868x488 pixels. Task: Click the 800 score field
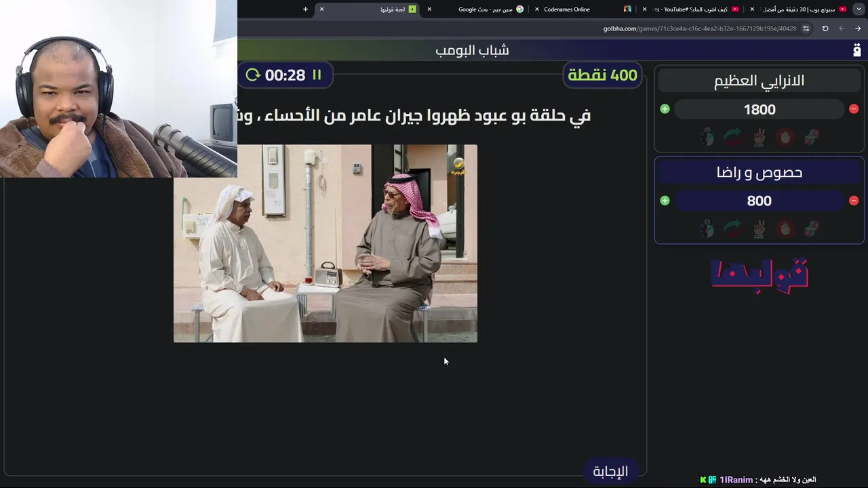tap(759, 201)
